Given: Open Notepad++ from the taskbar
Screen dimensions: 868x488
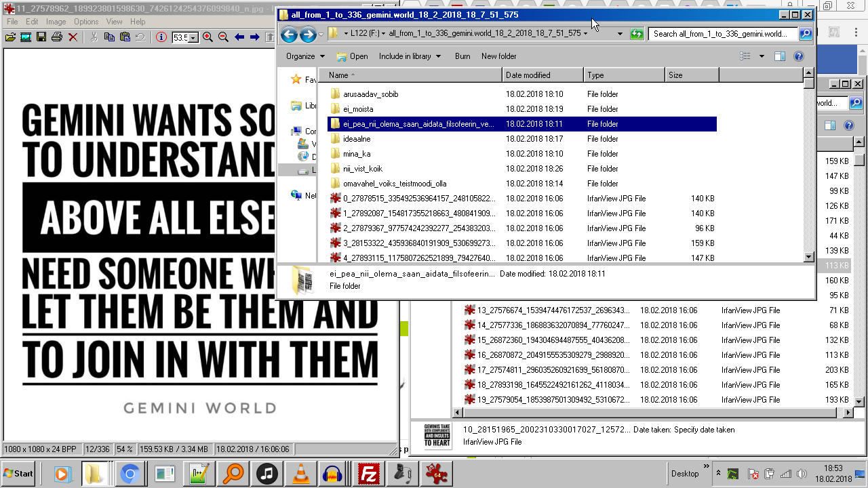Looking at the screenshot, I should [x=199, y=474].
